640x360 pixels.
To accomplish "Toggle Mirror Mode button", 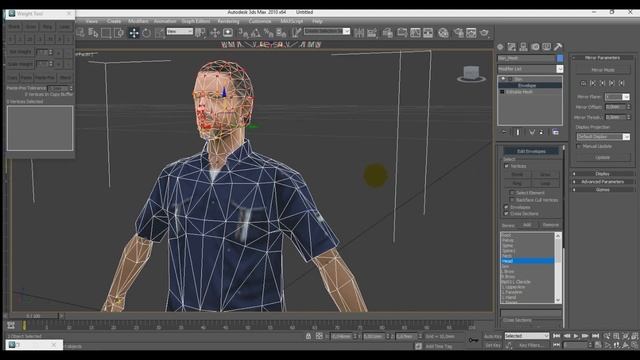I will [x=603, y=70].
